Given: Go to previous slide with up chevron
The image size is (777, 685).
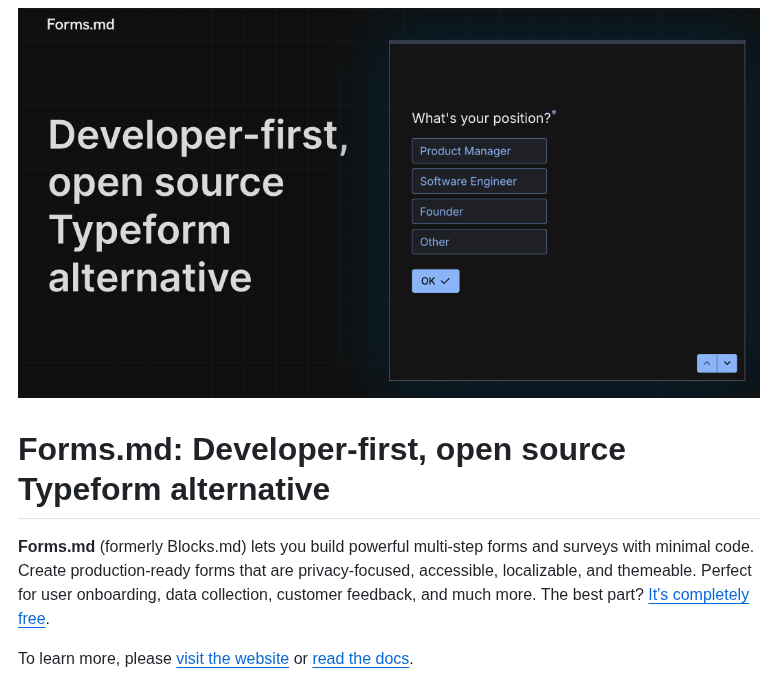Looking at the screenshot, I should pyautogui.click(x=707, y=363).
